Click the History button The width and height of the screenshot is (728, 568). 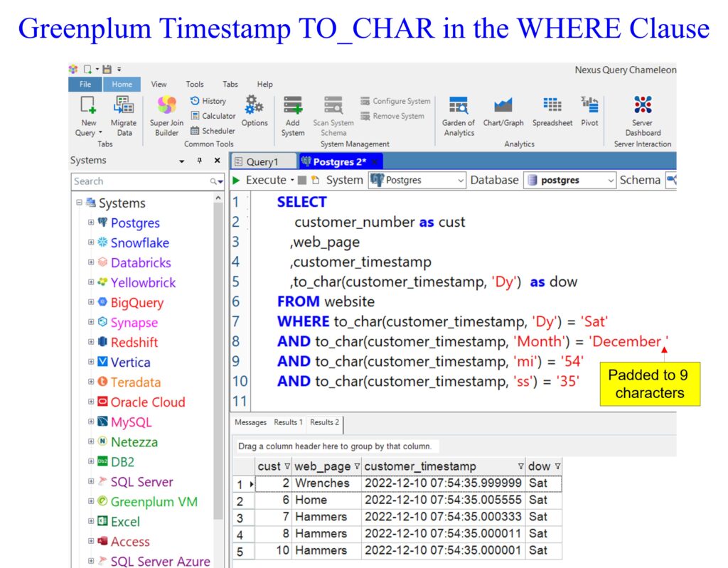[x=208, y=101]
